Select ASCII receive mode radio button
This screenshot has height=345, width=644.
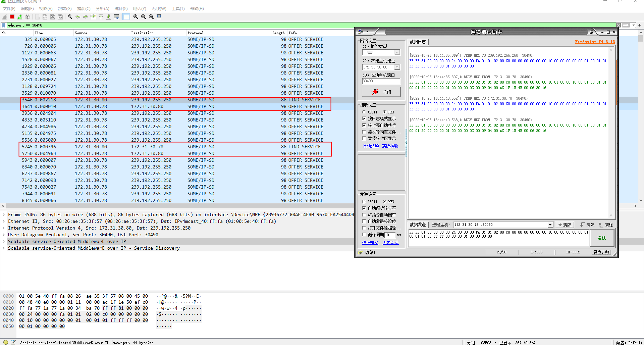coord(364,112)
